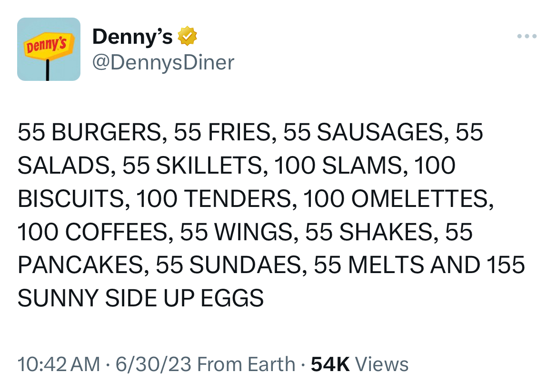
Task: Open Denny's profile picture
Action: [49, 49]
